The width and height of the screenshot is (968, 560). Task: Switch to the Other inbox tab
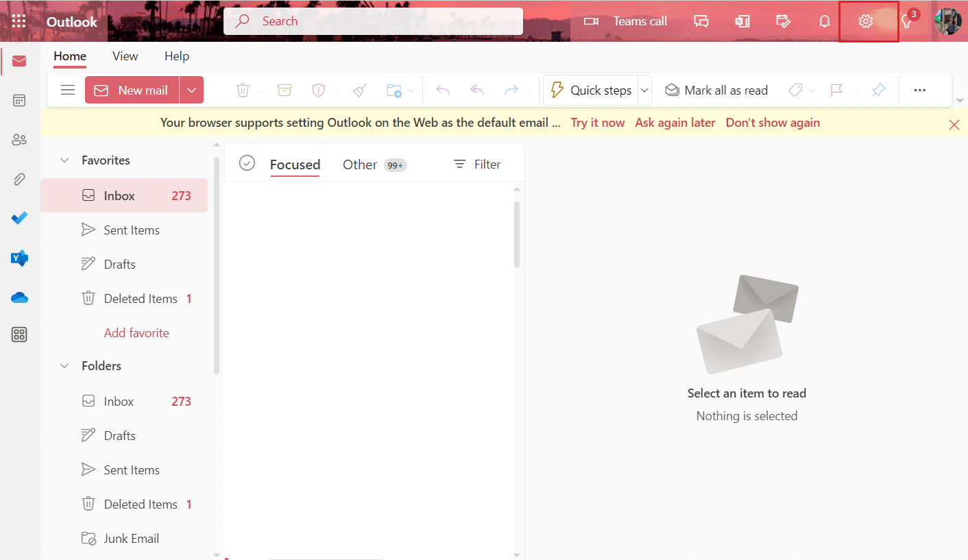pyautogui.click(x=374, y=165)
